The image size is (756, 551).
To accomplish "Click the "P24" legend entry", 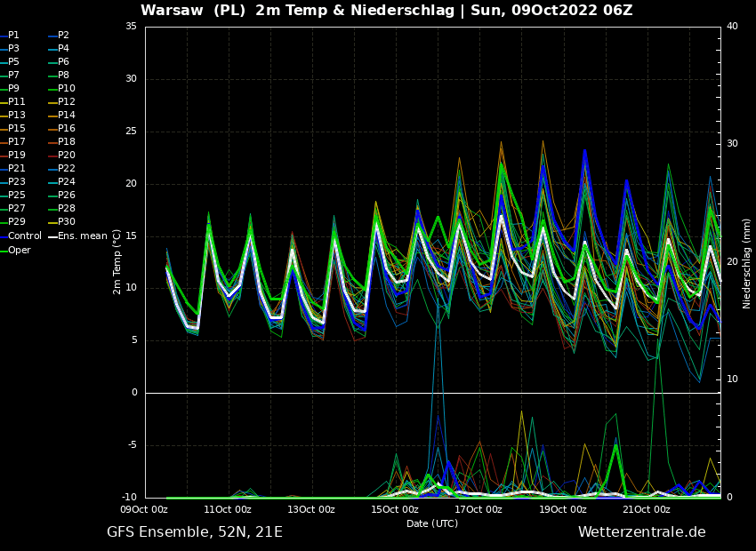I will pyautogui.click(x=62, y=181).
